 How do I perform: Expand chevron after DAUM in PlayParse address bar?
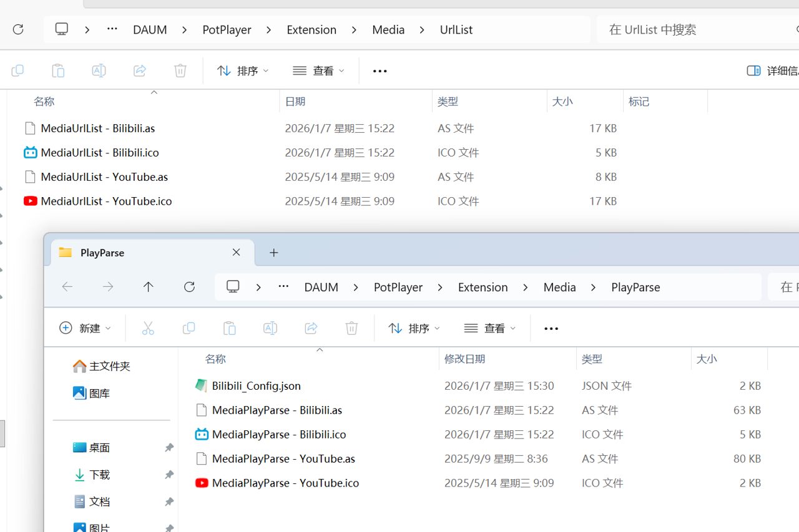click(356, 287)
